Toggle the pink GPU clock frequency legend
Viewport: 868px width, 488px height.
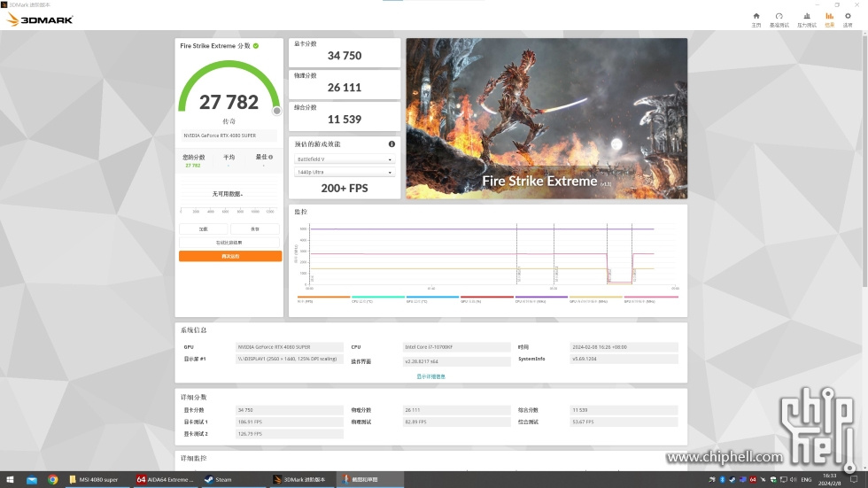(x=650, y=298)
